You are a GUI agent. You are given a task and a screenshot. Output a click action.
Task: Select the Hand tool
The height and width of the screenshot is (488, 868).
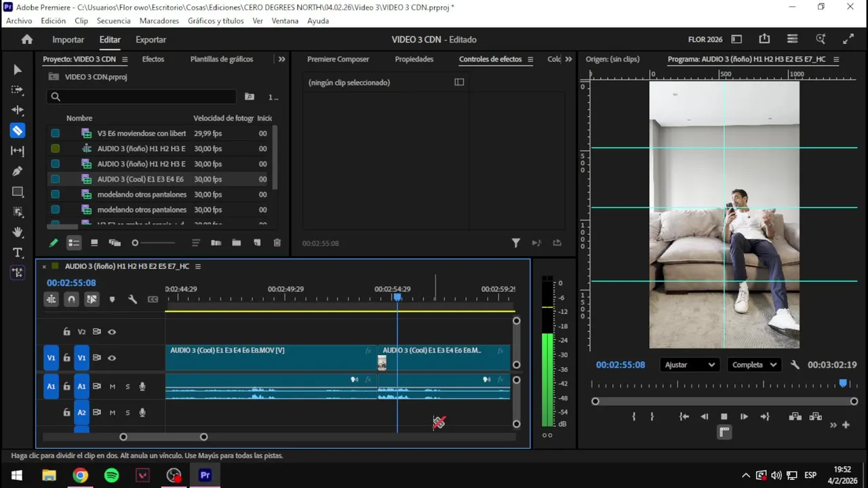coord(18,232)
